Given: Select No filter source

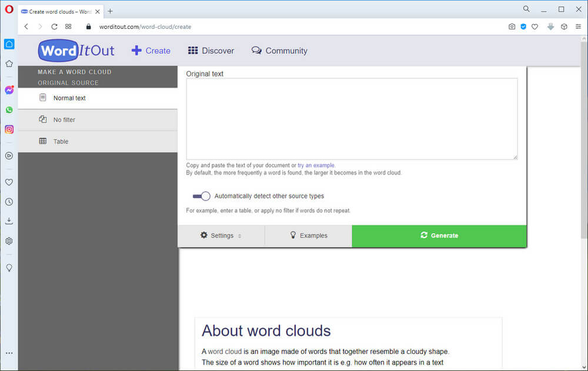Looking at the screenshot, I should 98,120.
